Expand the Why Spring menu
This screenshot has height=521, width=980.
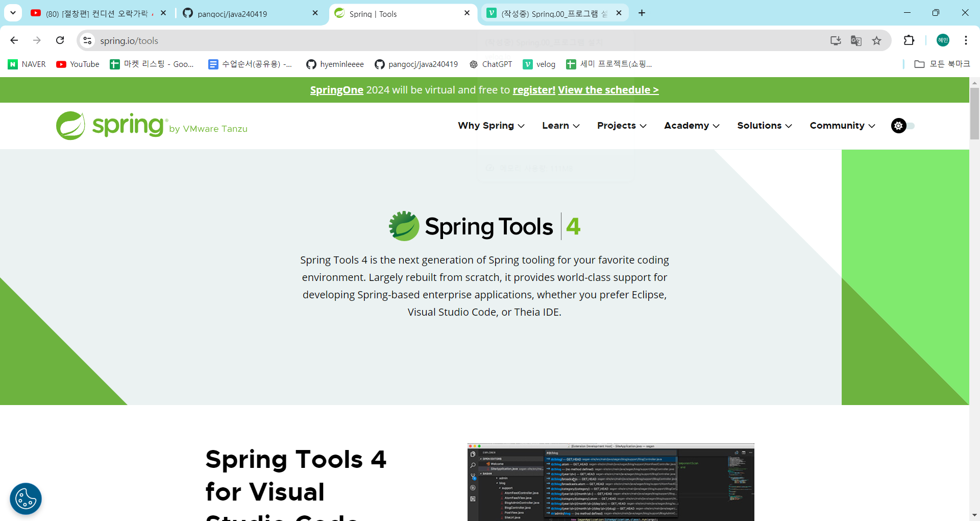pos(491,126)
